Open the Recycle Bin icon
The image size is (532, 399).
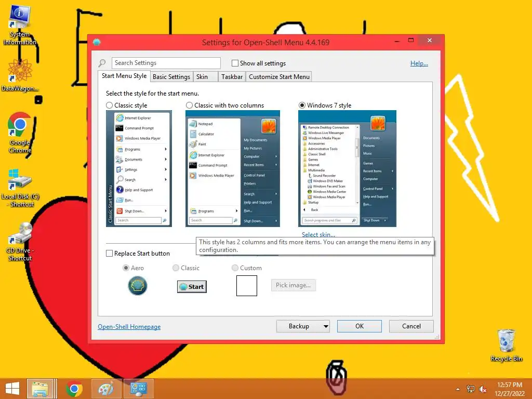506,345
